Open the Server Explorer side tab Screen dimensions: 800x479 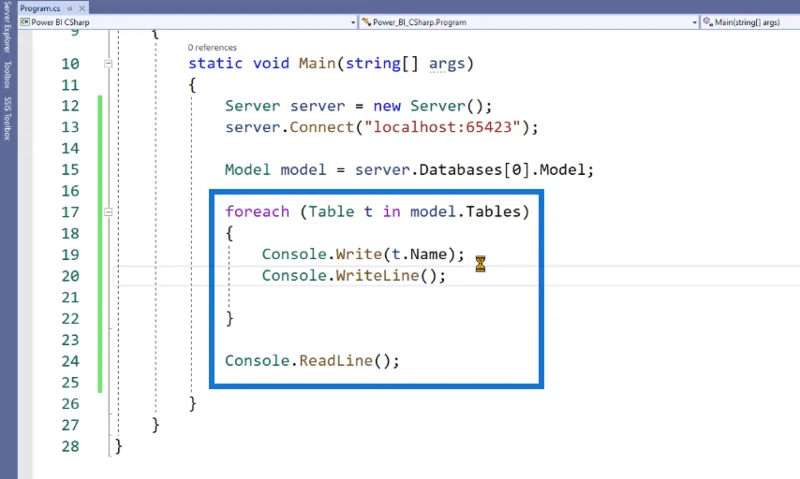click(x=7, y=27)
